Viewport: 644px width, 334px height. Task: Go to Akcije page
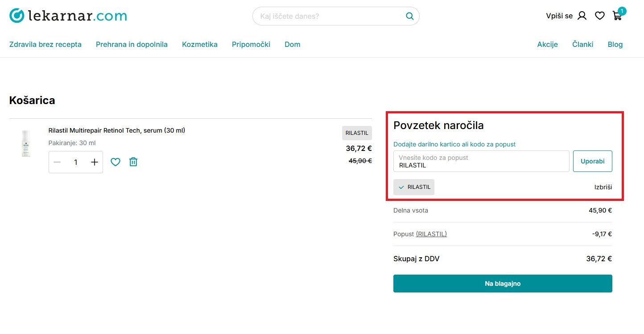click(547, 44)
